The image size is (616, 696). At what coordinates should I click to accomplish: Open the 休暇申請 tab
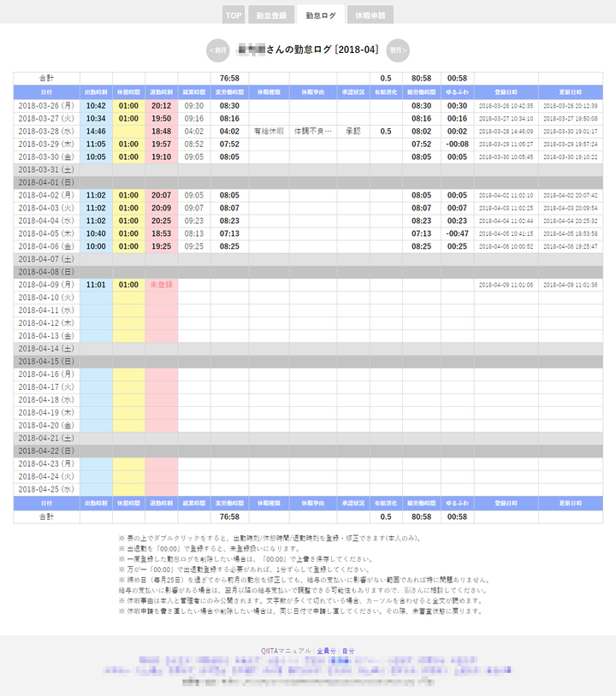[x=370, y=15]
